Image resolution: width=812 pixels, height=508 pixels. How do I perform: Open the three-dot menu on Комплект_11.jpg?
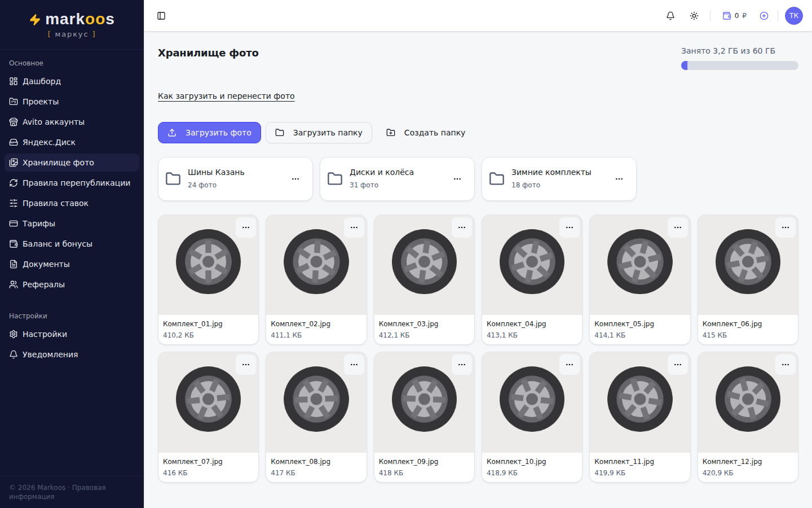click(x=678, y=365)
